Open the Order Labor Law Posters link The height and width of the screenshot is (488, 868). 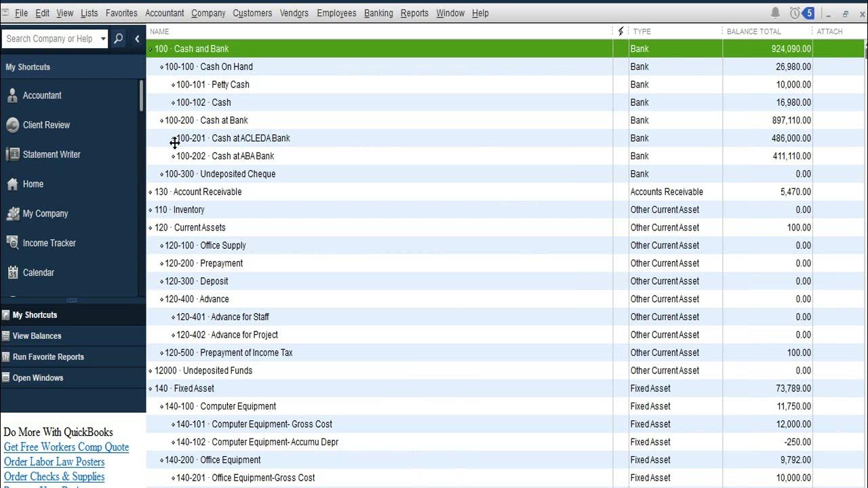pos(54,462)
